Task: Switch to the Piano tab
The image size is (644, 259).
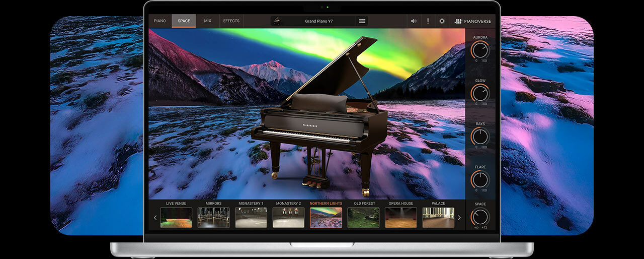Action: (159, 21)
